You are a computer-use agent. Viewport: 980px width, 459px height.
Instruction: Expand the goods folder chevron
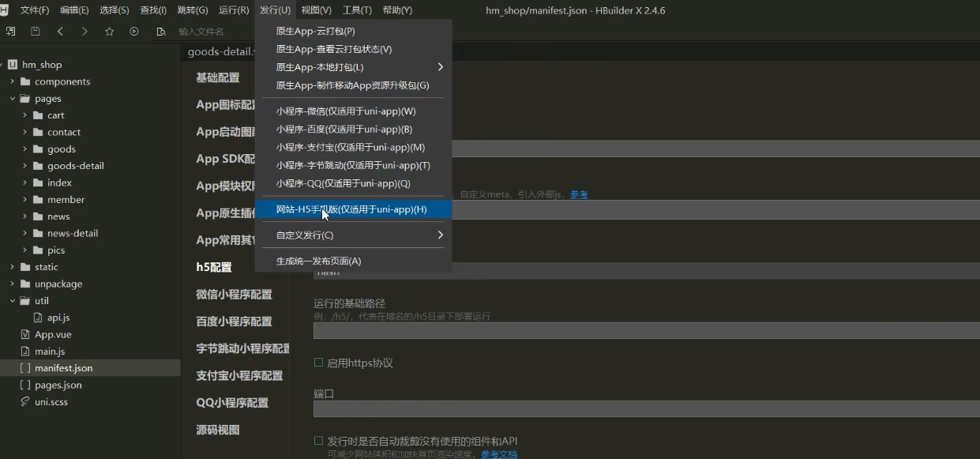25,149
